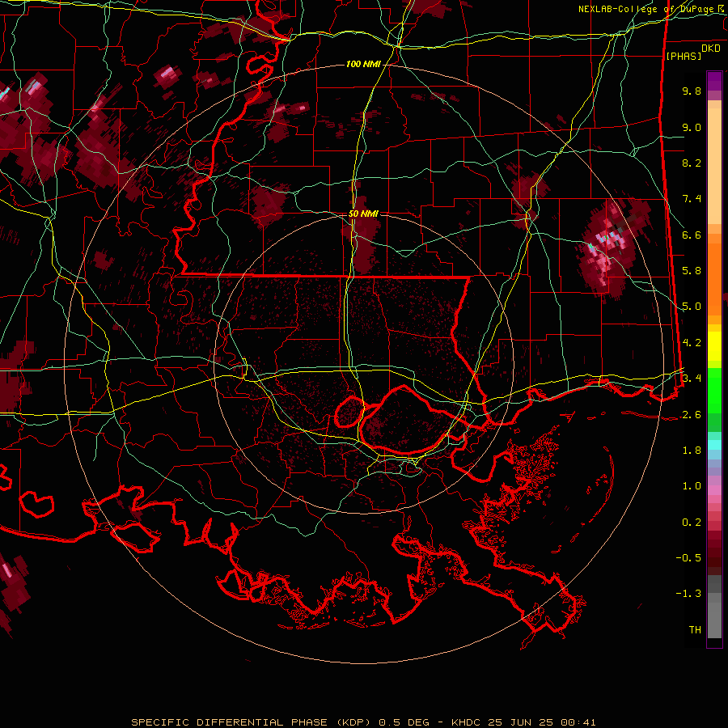Image resolution: width=728 pixels, height=728 pixels.
Task: Select the [PHAS] units label
Action: (x=684, y=56)
